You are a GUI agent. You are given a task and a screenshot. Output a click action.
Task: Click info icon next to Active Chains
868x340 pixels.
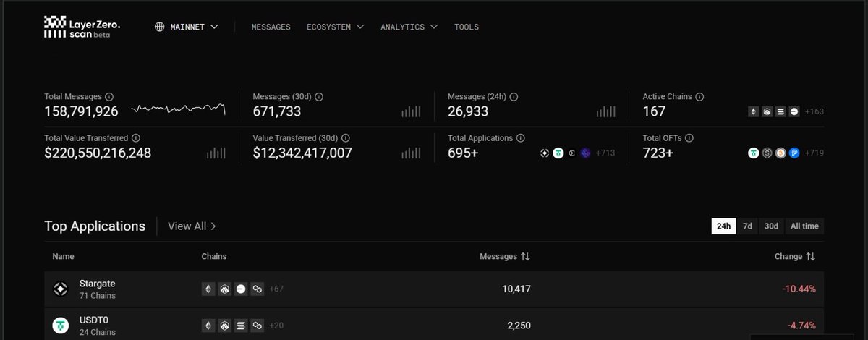click(x=699, y=96)
